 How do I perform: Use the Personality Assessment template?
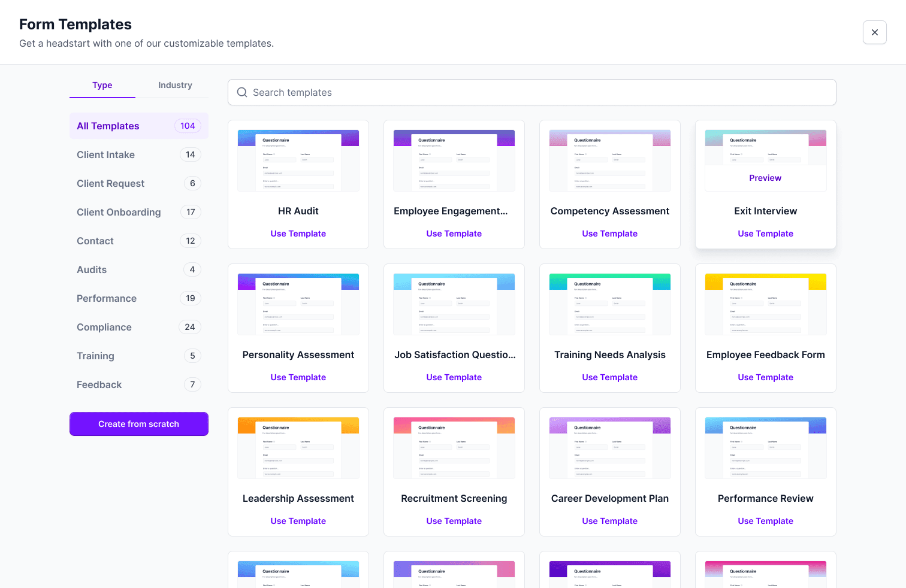click(x=298, y=377)
